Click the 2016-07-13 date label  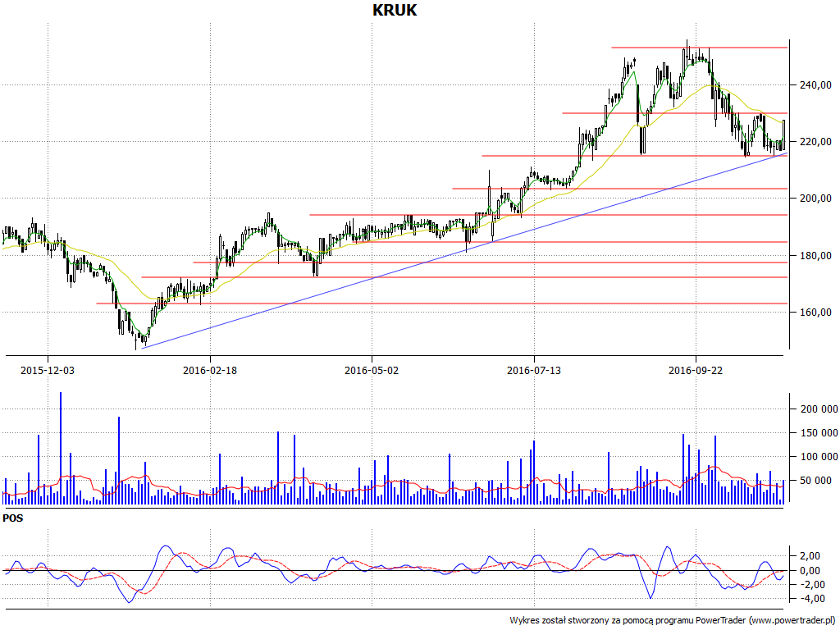tap(534, 370)
